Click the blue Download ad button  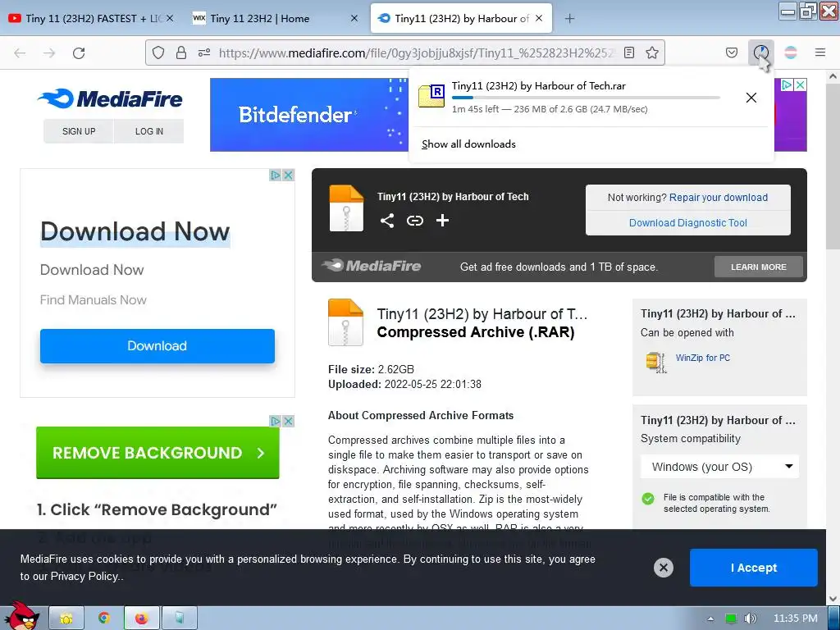coord(157,346)
